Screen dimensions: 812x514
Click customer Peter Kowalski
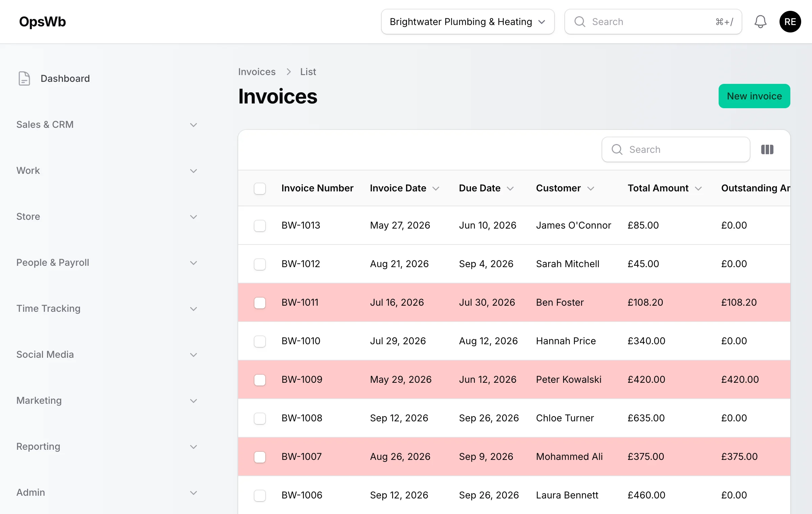(569, 379)
